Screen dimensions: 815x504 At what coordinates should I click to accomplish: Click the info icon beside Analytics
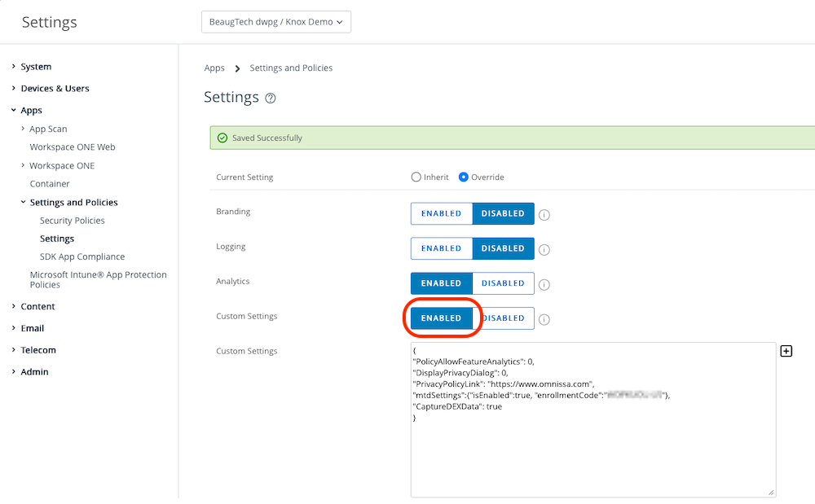544,285
